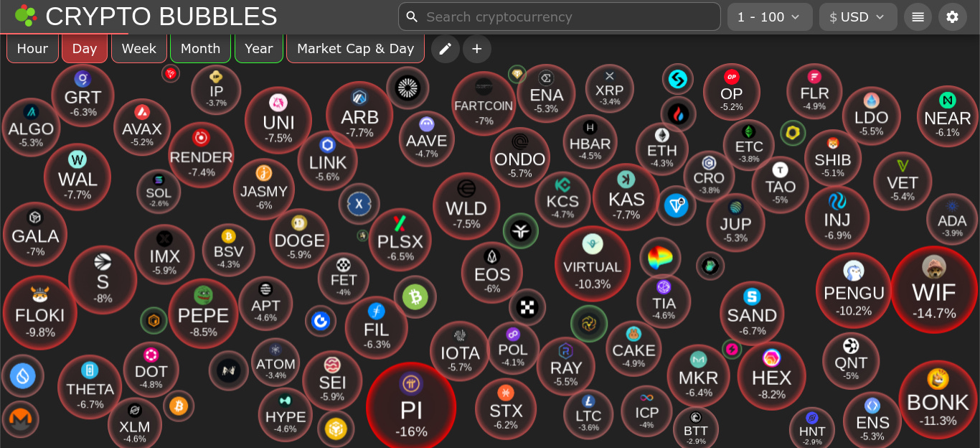Select the NEAR bubble
980x448 pixels.
coord(948,116)
